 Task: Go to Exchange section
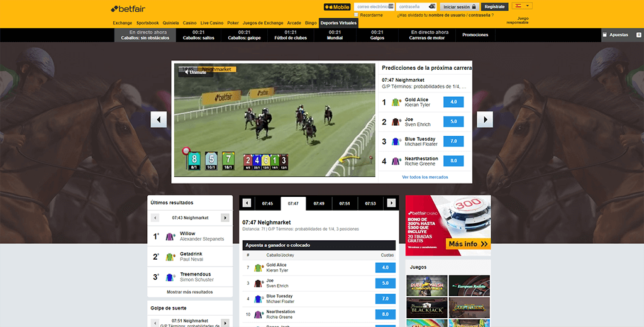(123, 23)
